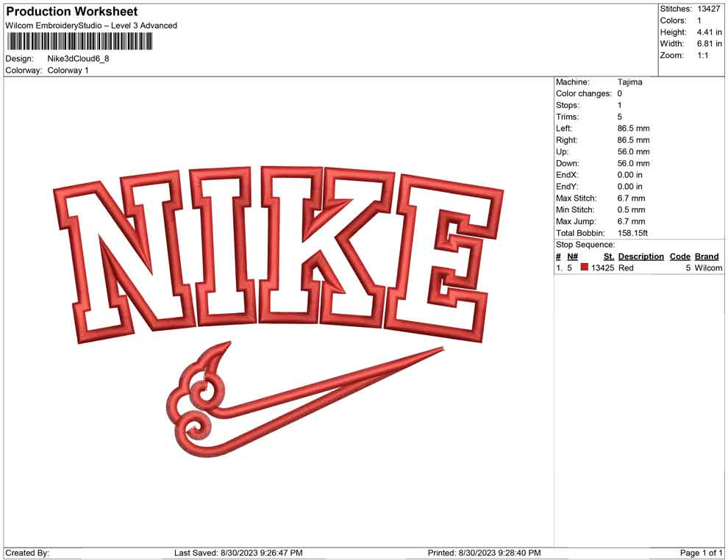The height and width of the screenshot is (560, 728).
Task: Click the Zoom value '1:1'
Action: click(x=703, y=55)
